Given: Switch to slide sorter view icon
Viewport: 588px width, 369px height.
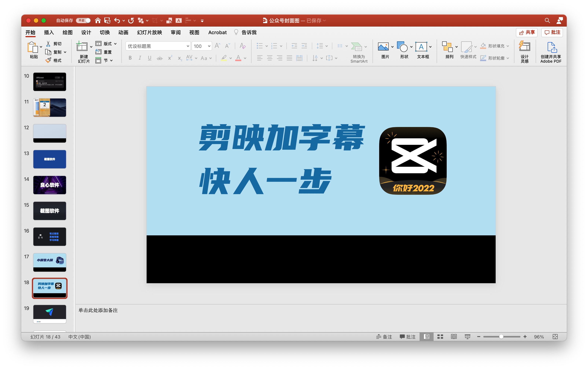Looking at the screenshot, I should pyautogui.click(x=440, y=337).
